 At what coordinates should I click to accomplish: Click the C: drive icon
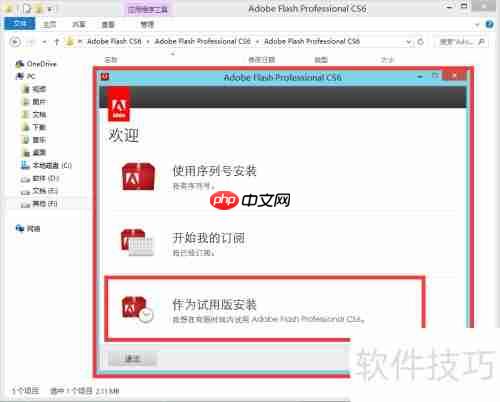click(x=25, y=165)
